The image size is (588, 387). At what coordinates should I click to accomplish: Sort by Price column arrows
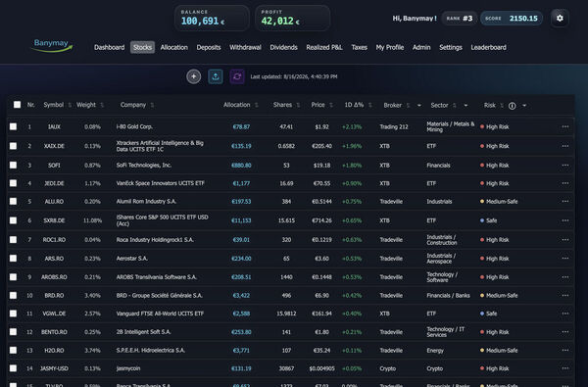click(x=331, y=106)
